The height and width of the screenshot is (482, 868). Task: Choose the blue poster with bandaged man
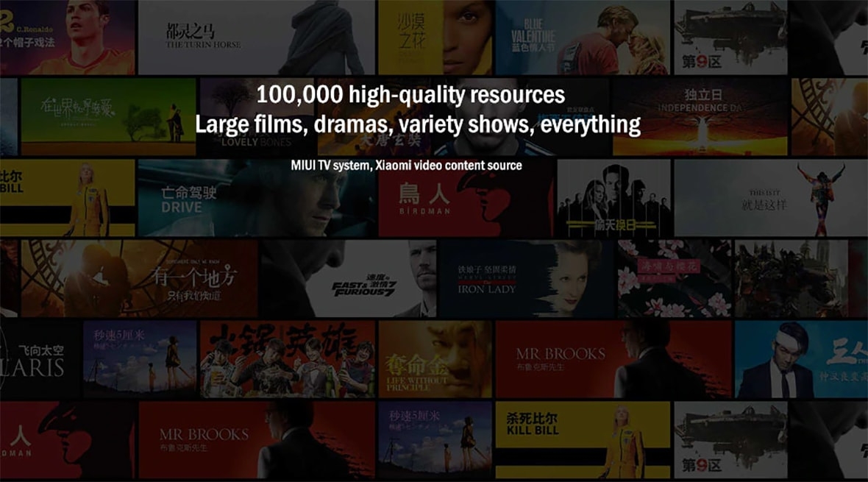(801, 359)
